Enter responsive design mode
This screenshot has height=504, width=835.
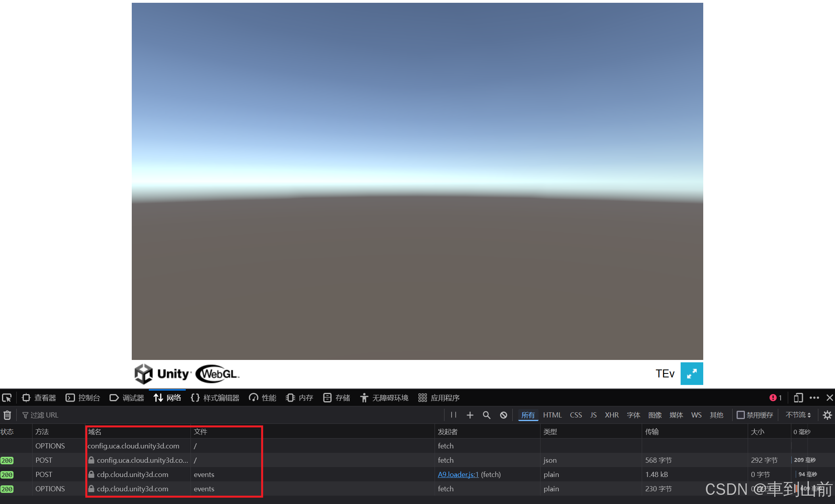click(798, 398)
